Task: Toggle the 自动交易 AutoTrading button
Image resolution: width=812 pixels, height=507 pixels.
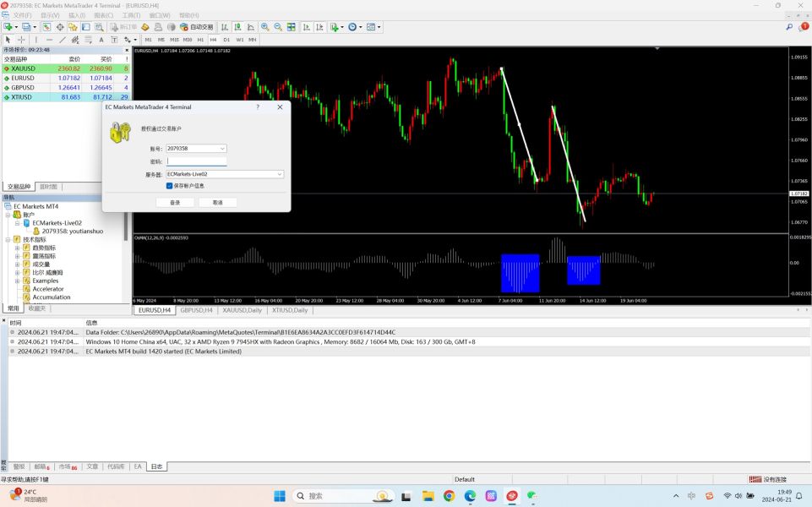Action: 197,27
